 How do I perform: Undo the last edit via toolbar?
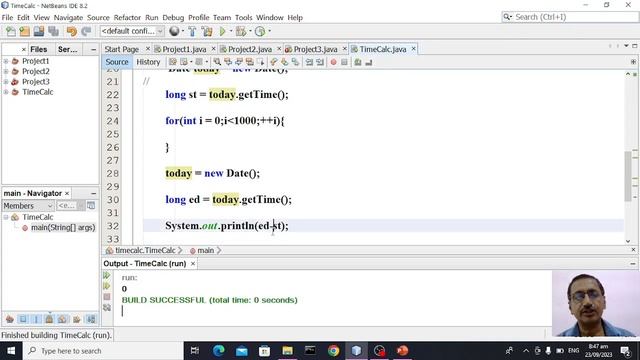click(71, 31)
